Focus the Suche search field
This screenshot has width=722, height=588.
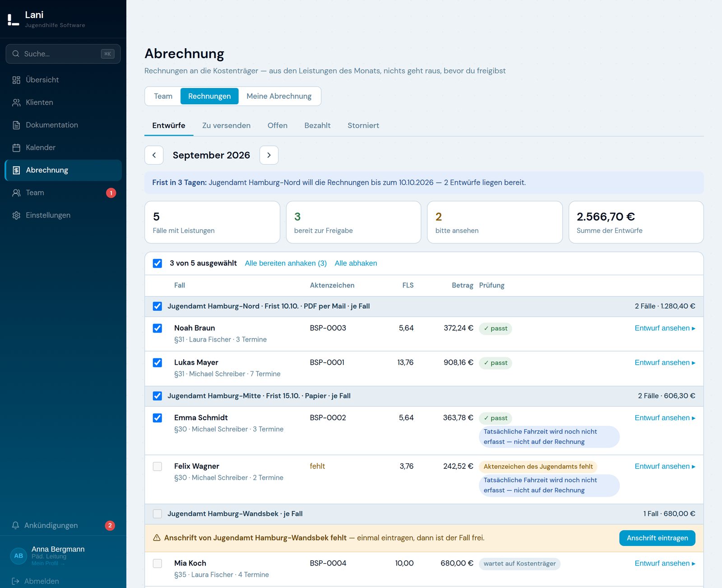[63, 54]
